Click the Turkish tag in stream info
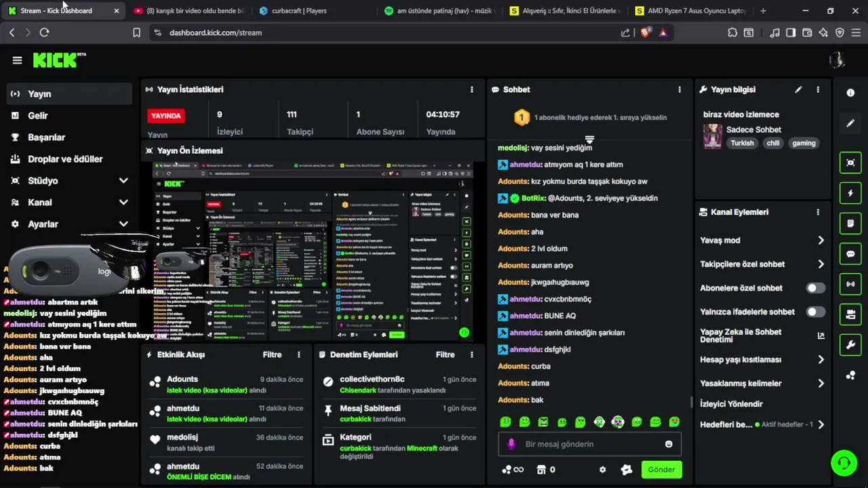The width and height of the screenshot is (868, 488). pyautogui.click(x=742, y=143)
